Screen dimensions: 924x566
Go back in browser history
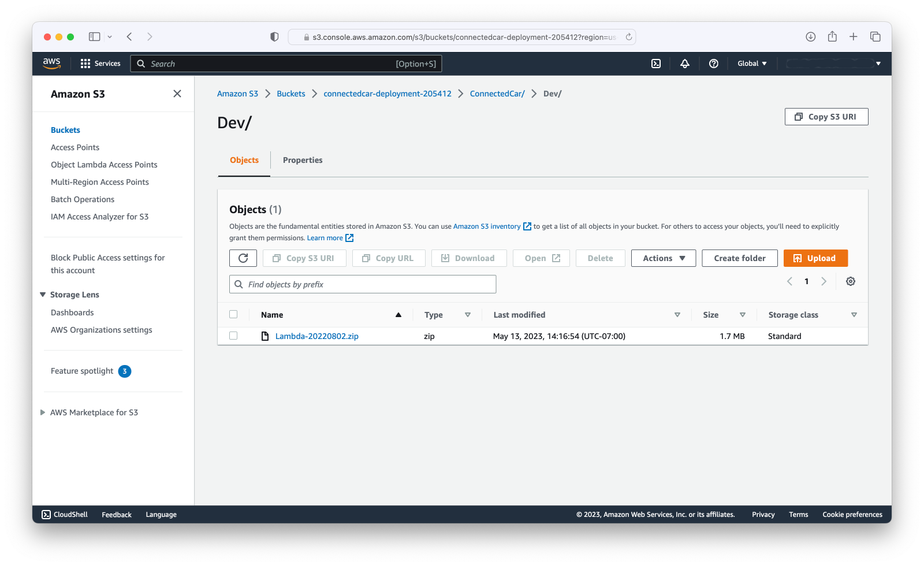coord(129,37)
